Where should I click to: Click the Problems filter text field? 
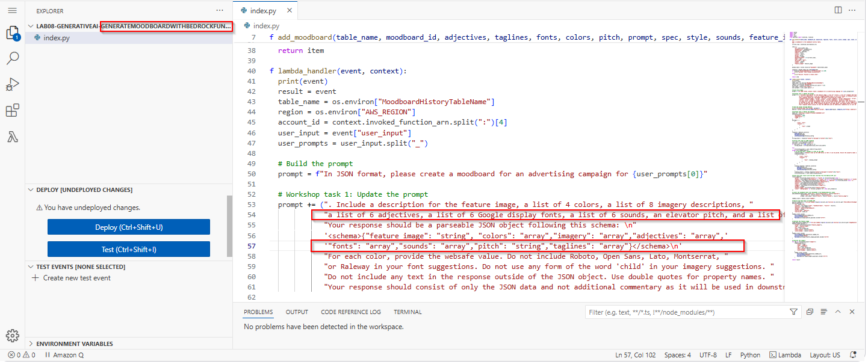(x=686, y=312)
